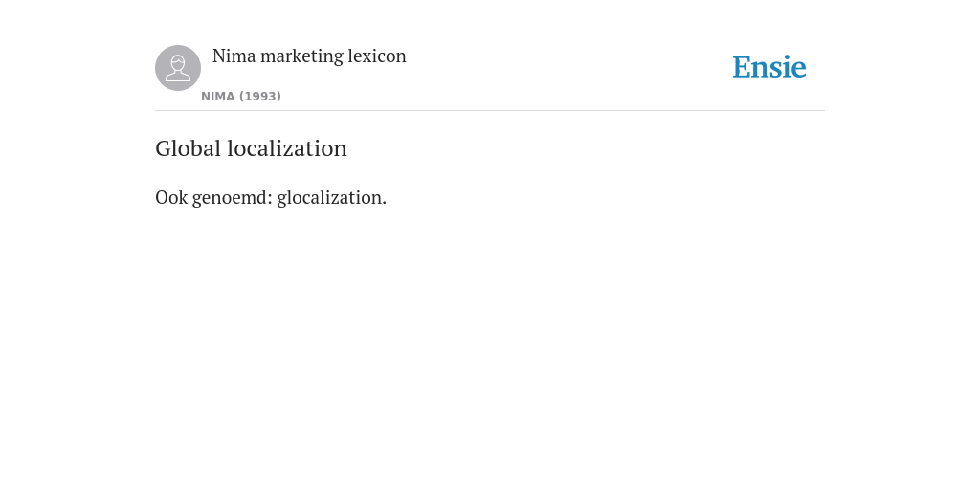The height and width of the screenshot is (490, 980).
Task: Click the word 'localization' in the heading
Action: 287,148
